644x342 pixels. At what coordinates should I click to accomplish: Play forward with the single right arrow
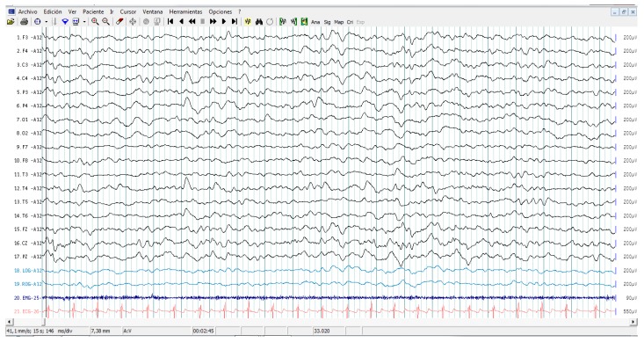(224, 22)
